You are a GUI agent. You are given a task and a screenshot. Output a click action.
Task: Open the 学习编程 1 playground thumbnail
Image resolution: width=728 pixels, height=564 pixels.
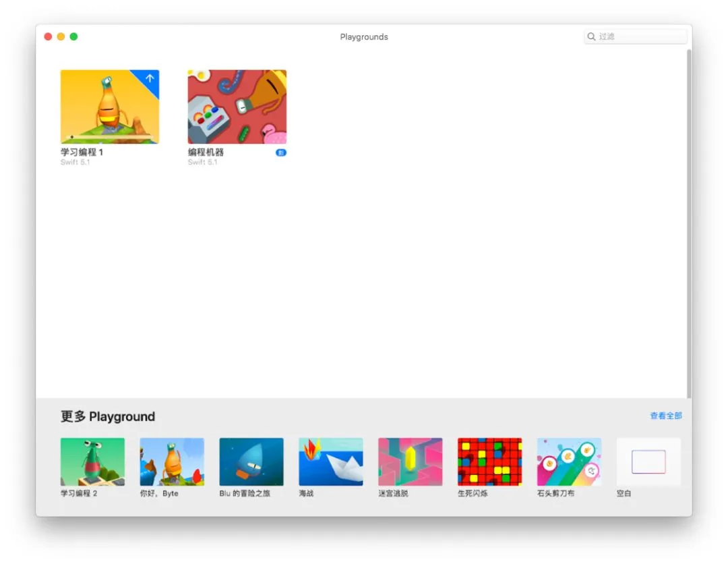coord(110,107)
